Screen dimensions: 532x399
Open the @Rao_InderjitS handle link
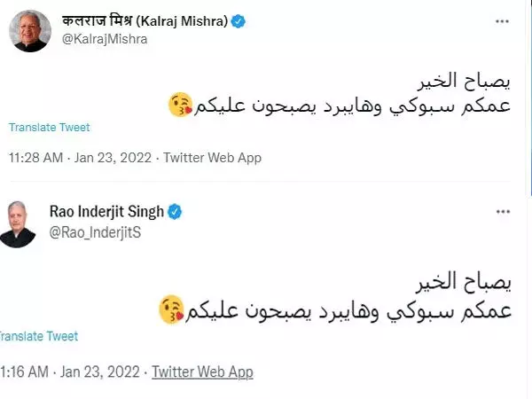tap(96, 231)
